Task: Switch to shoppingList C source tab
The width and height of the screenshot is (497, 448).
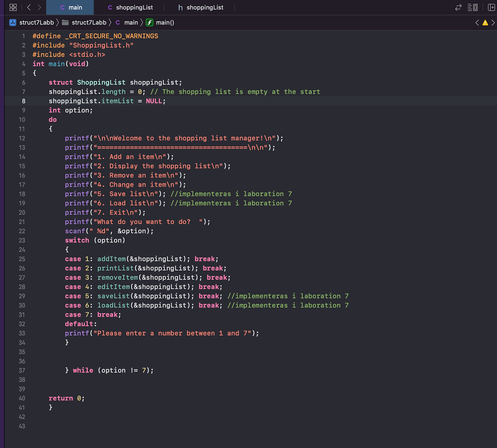Action: tap(130, 7)
